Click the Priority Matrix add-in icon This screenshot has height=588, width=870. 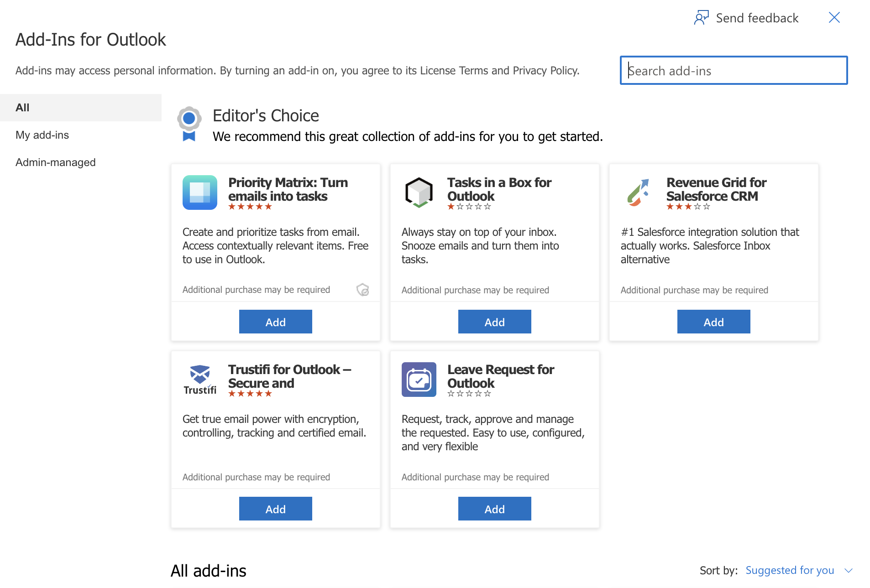[x=199, y=193]
